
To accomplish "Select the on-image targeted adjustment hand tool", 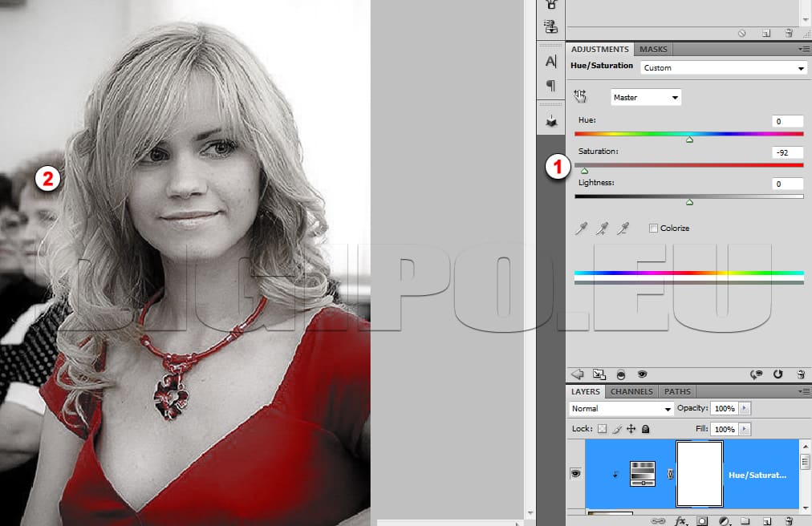I will coord(580,97).
